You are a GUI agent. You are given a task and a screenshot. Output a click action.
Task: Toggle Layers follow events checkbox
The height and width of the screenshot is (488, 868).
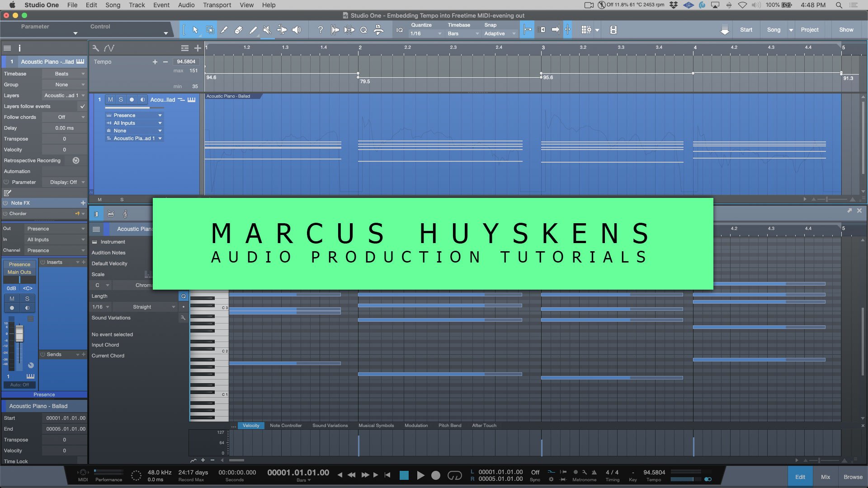tap(82, 106)
